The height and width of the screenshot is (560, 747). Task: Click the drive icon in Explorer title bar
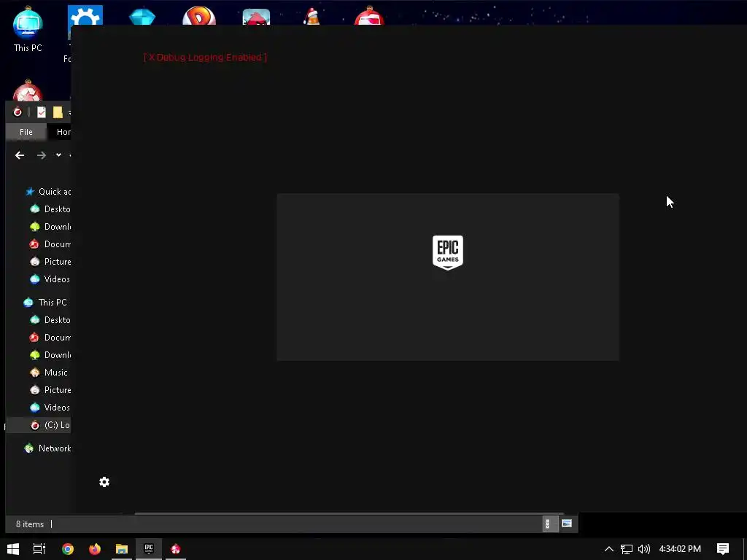point(18,112)
